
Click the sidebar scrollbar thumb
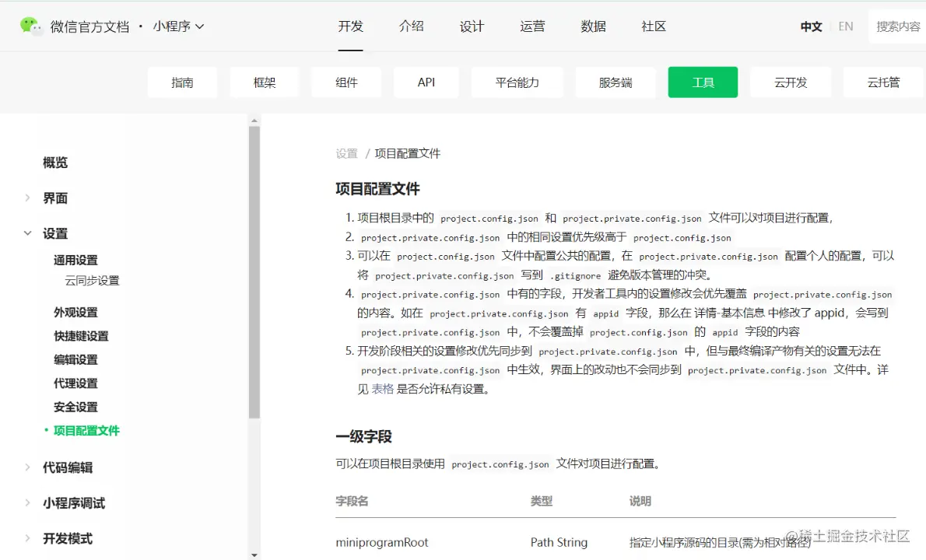(254, 272)
